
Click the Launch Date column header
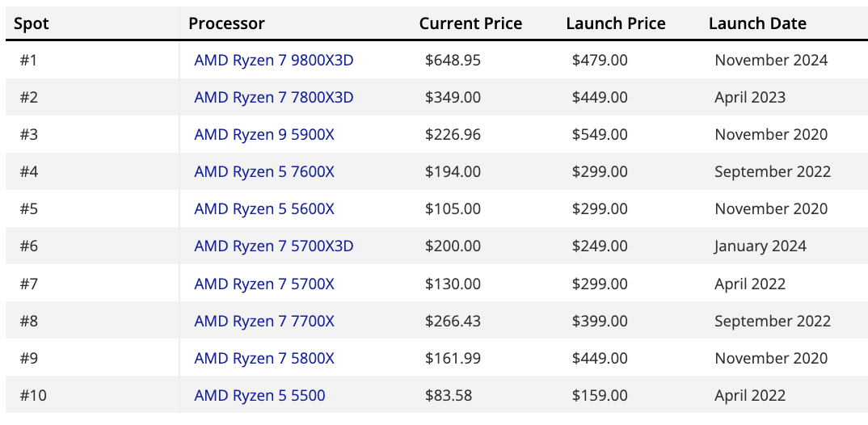(757, 23)
